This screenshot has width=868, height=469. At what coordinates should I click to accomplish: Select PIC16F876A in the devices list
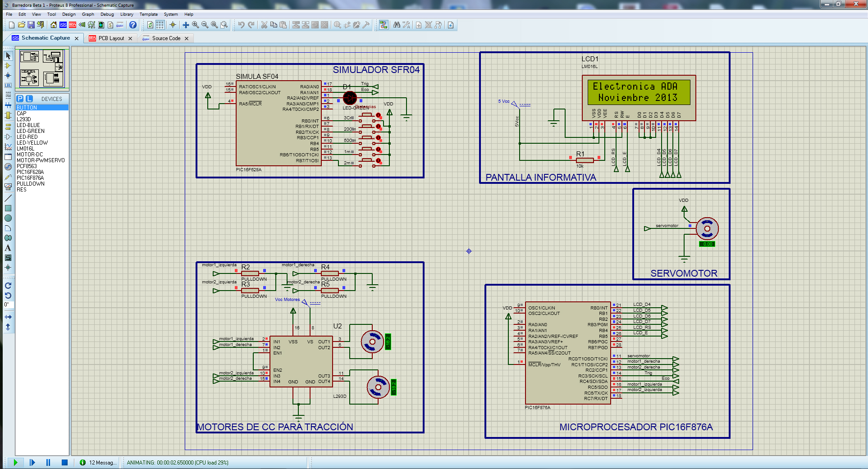coord(30,178)
